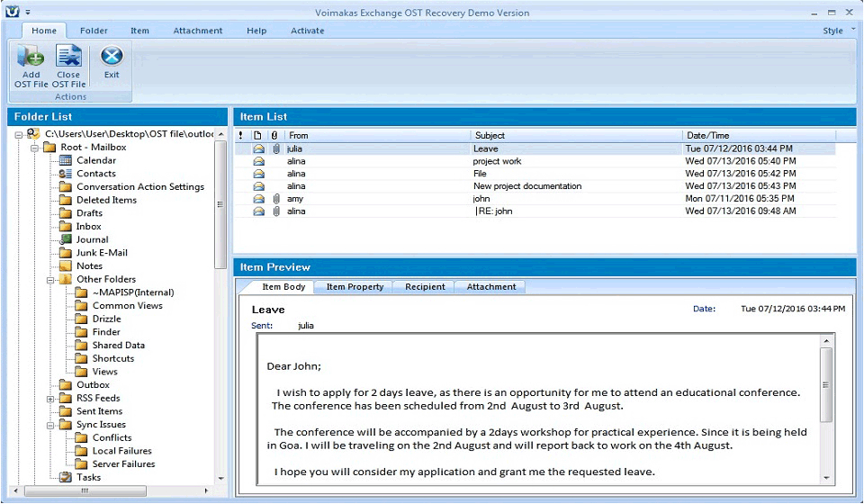The height and width of the screenshot is (504, 864).
Task: Select the Contacts folder icon
Action: pyautogui.click(x=66, y=174)
